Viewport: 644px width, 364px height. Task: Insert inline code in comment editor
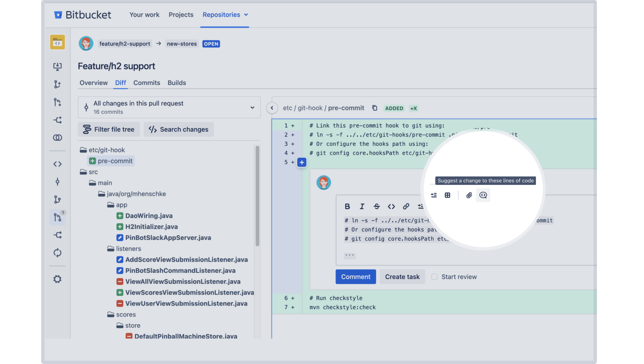(x=391, y=206)
